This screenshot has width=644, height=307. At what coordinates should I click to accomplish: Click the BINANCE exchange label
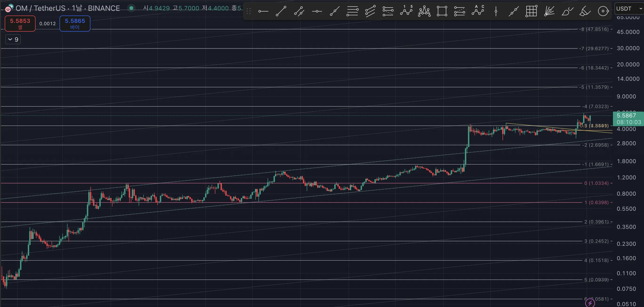(x=104, y=8)
